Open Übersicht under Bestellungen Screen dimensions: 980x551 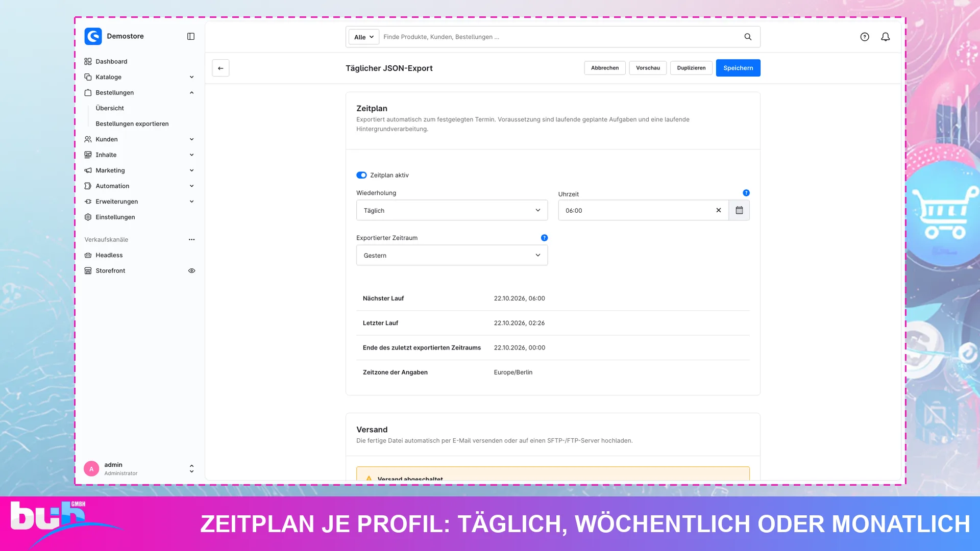pos(110,108)
